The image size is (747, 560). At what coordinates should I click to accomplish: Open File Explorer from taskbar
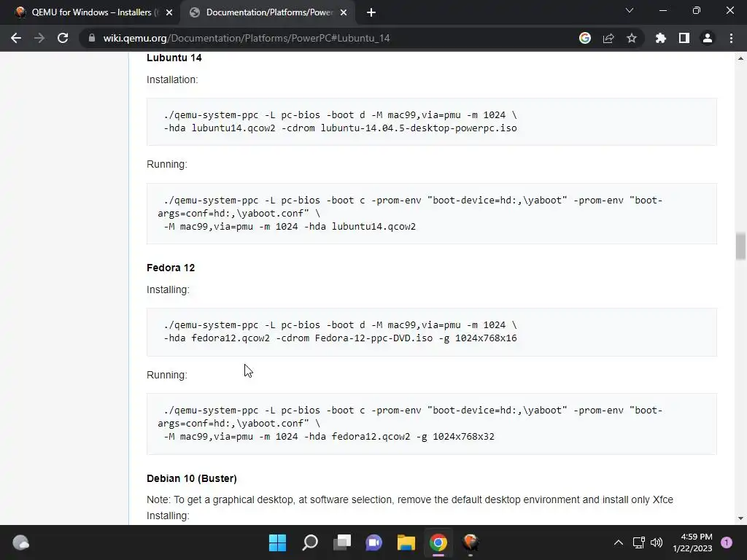point(406,542)
